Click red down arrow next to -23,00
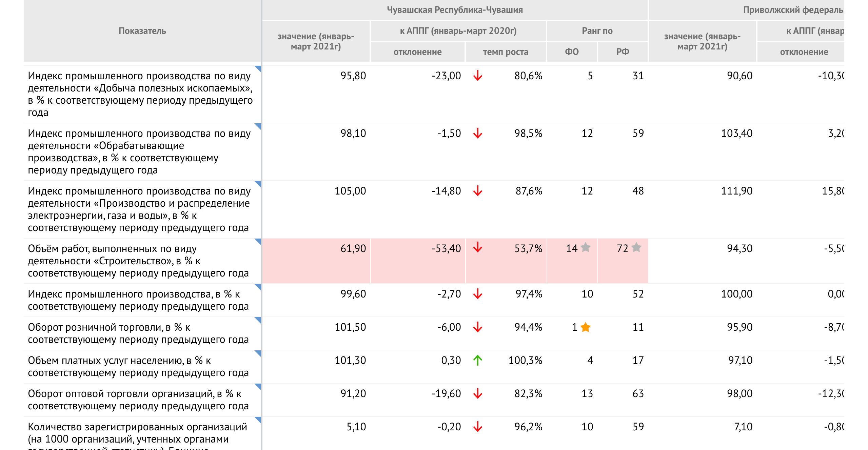 pos(478,76)
